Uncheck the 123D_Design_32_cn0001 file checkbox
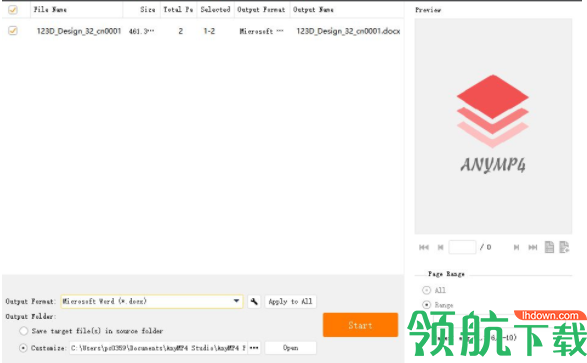This screenshot has height=363, width=587. click(x=13, y=31)
